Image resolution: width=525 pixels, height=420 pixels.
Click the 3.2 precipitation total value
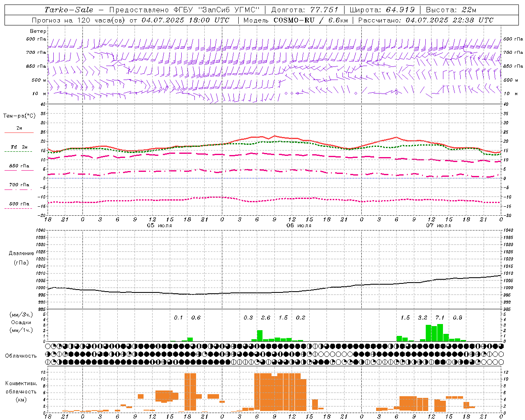[422, 317]
